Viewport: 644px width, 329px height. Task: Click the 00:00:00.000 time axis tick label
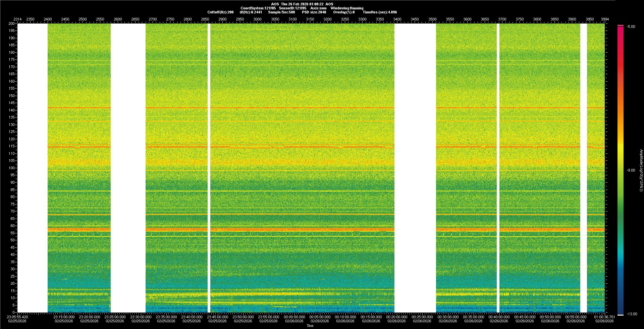[294, 317]
